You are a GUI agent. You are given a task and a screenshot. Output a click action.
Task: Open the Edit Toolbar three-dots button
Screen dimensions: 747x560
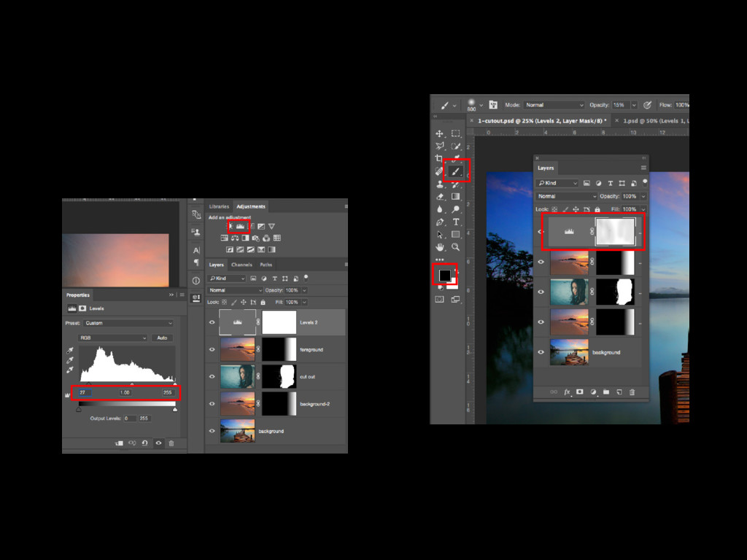(x=439, y=260)
